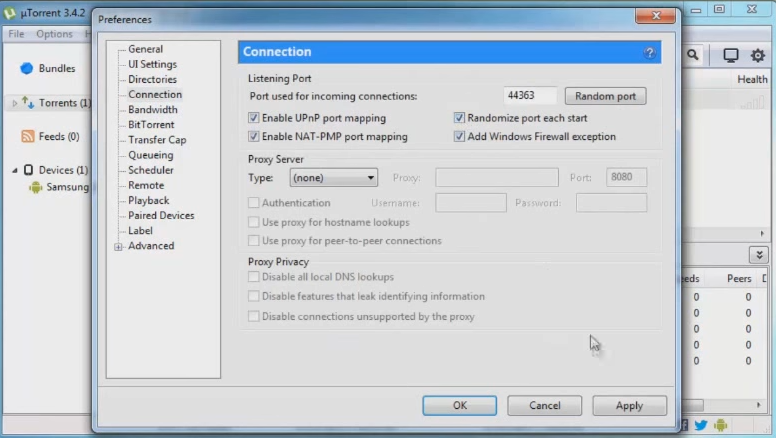Open the proxy Type dropdown

334,178
